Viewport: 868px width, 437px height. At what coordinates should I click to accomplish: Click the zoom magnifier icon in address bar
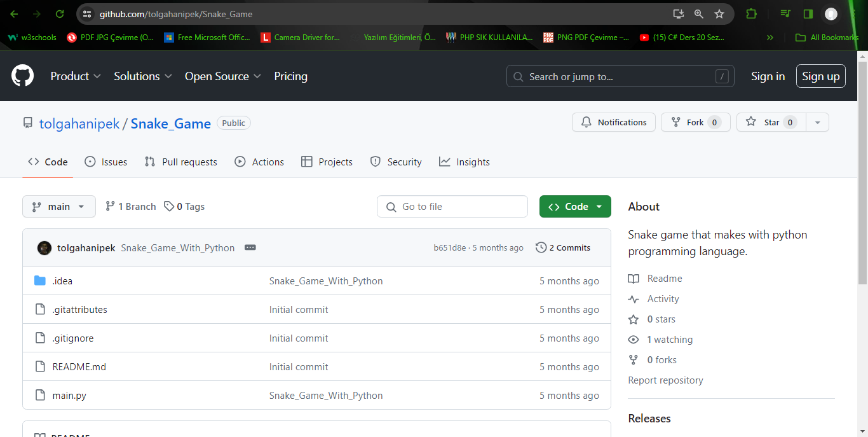[x=698, y=14]
